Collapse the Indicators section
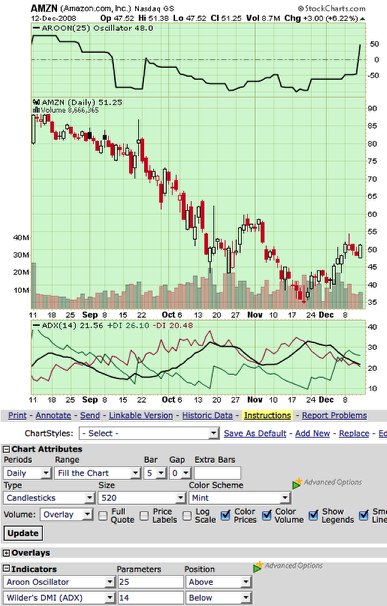This screenshot has width=387, height=606. [6, 569]
